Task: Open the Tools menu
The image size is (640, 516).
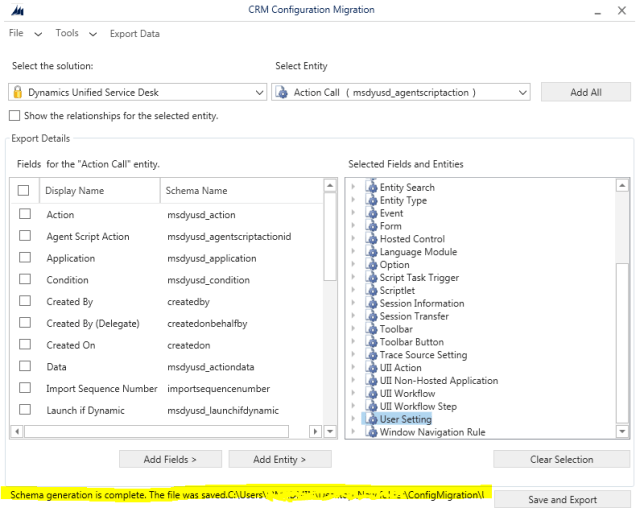Action: (x=76, y=33)
